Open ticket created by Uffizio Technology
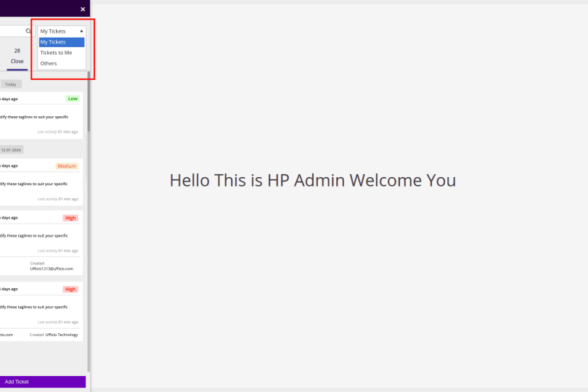588x392 pixels. (41, 311)
